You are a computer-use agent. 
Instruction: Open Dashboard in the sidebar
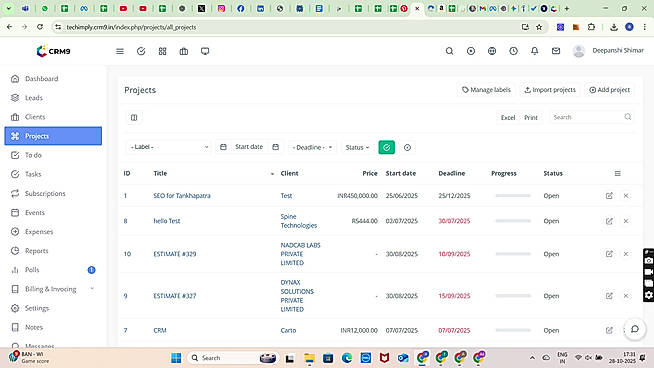coord(53,78)
